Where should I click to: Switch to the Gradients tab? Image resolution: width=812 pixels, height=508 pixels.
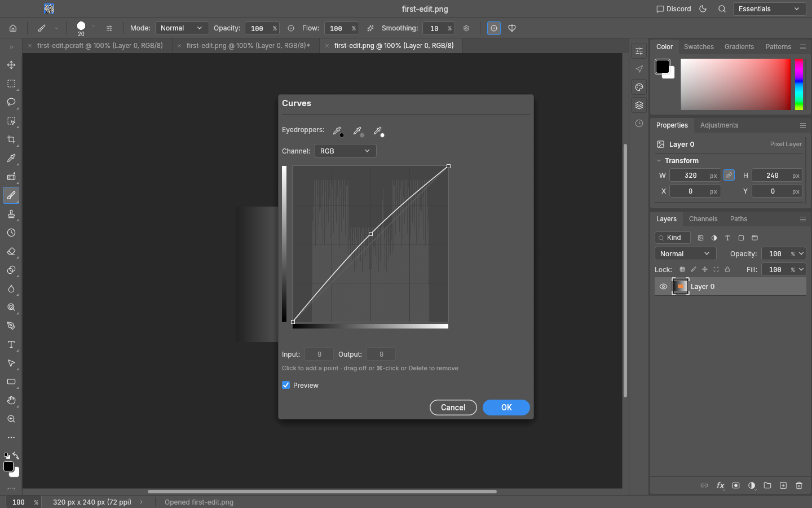pyautogui.click(x=739, y=47)
